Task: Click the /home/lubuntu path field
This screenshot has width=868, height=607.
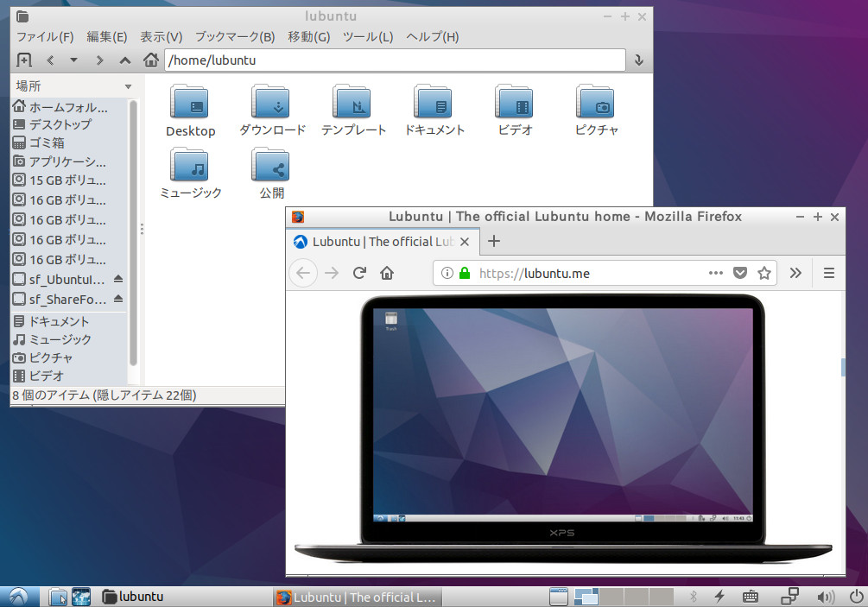Action: click(395, 60)
